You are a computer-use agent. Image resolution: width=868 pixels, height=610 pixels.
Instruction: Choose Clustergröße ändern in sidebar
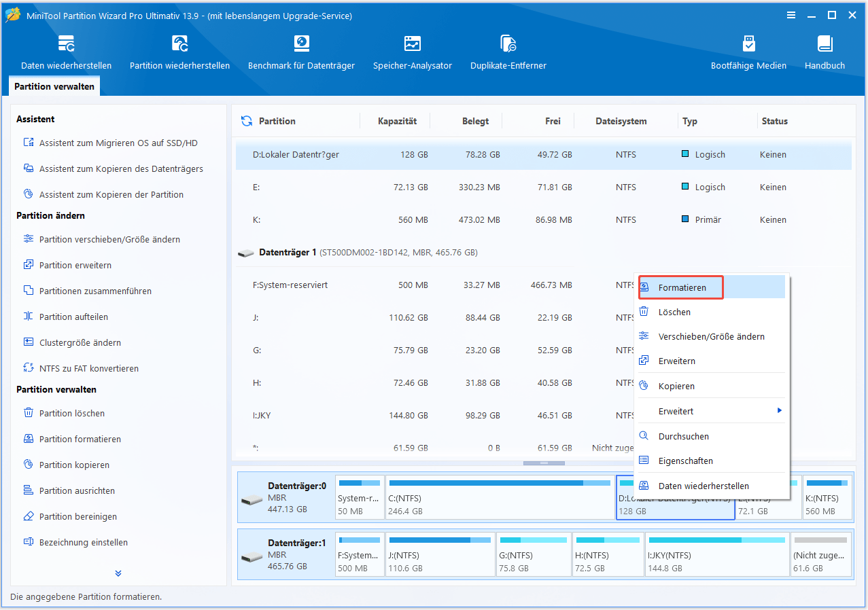point(71,342)
